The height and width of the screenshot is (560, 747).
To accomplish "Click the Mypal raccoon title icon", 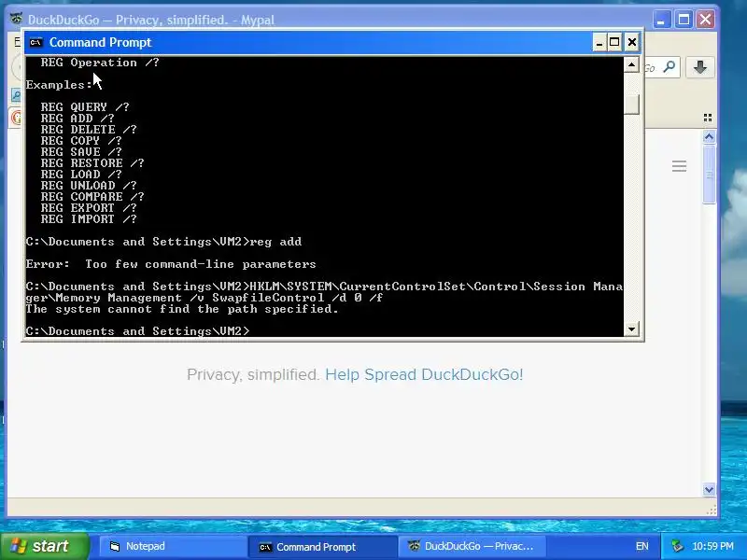I will tap(16, 19).
